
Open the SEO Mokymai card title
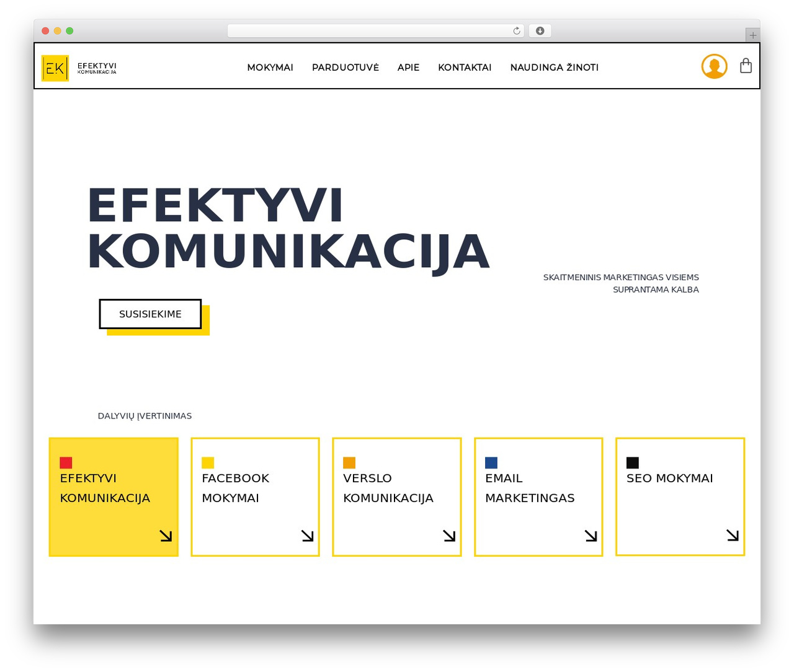pyautogui.click(x=670, y=478)
